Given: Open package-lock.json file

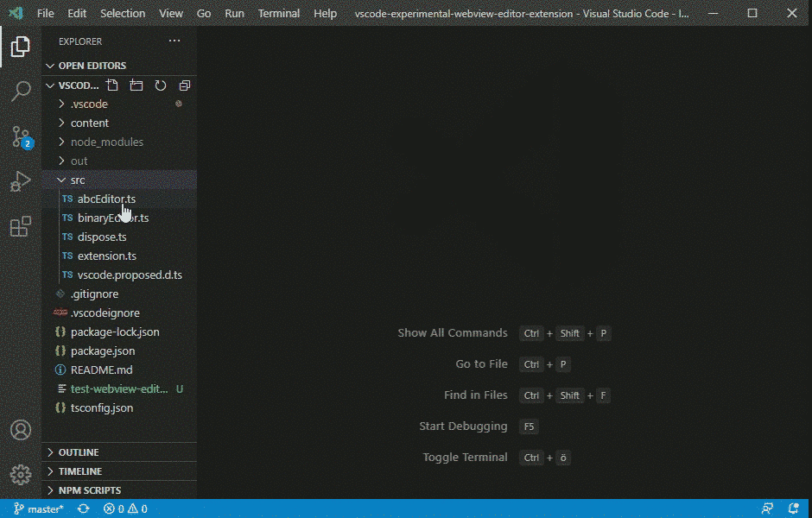Looking at the screenshot, I should [119, 332].
